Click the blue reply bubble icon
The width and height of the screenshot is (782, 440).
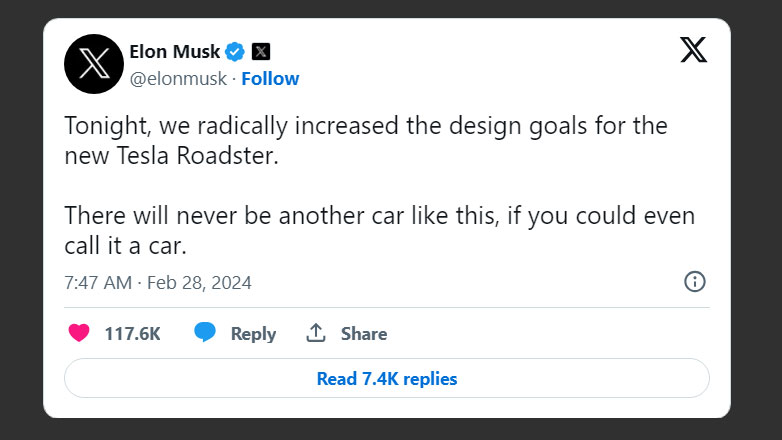click(x=205, y=333)
